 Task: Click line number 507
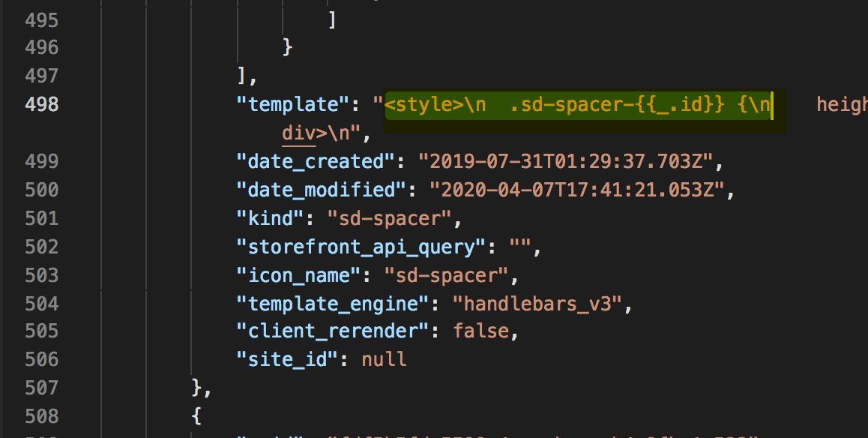(x=46, y=388)
